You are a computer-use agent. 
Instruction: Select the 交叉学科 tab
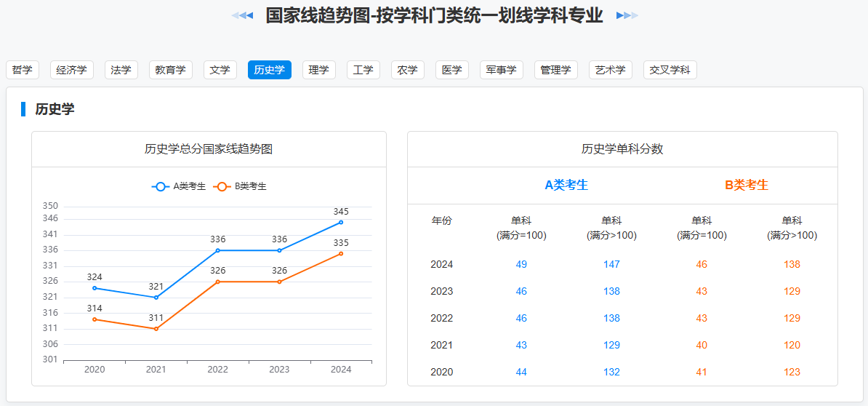670,70
